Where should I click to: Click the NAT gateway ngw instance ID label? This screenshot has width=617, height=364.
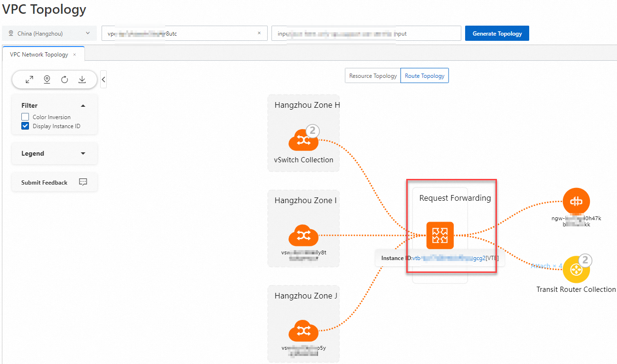[x=576, y=221]
